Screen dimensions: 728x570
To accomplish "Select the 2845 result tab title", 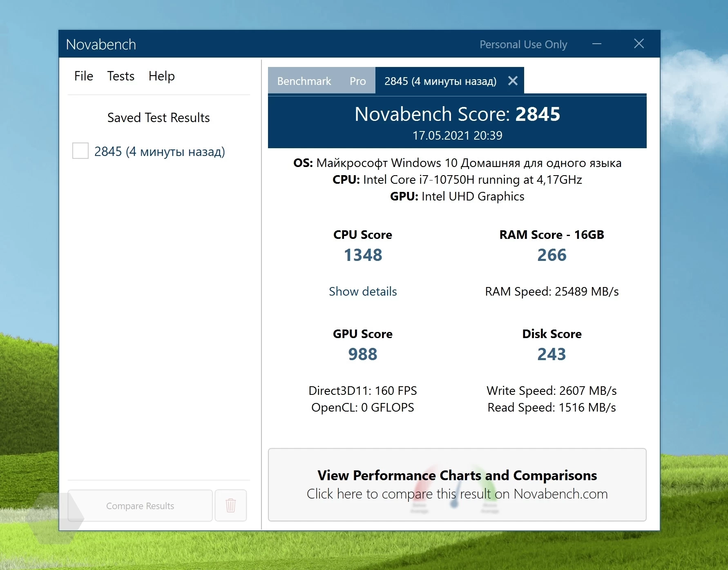I will (x=440, y=81).
